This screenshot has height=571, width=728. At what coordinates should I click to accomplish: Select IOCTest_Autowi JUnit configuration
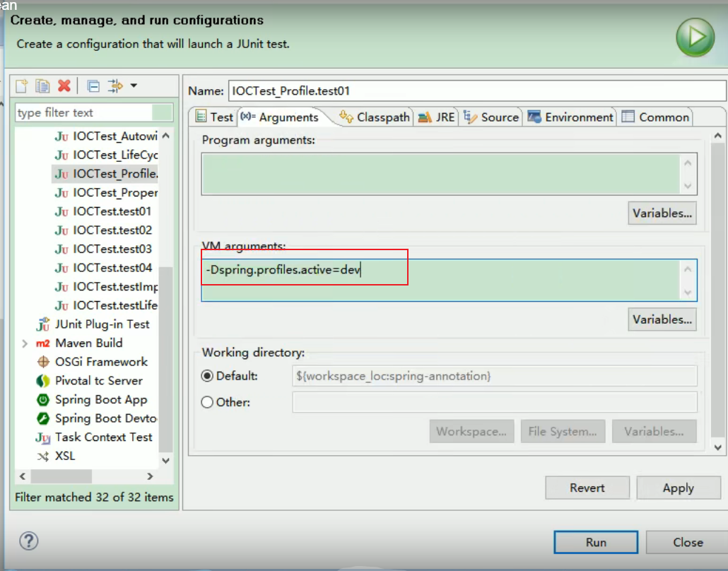[x=106, y=136]
